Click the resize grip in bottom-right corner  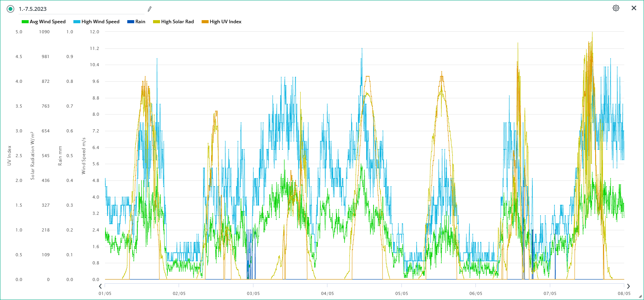click(x=640, y=297)
